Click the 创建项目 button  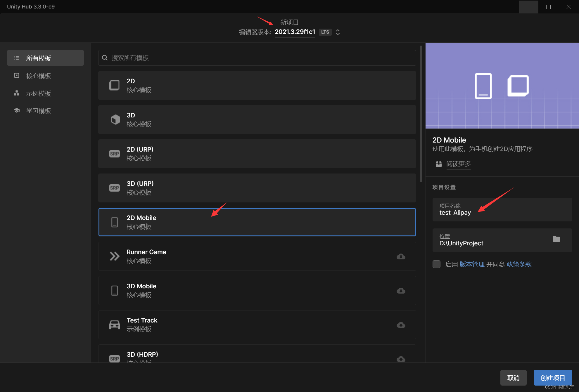553,378
